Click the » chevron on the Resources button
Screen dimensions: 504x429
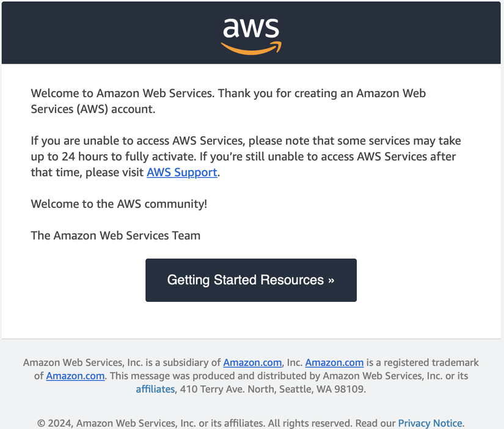coord(331,280)
